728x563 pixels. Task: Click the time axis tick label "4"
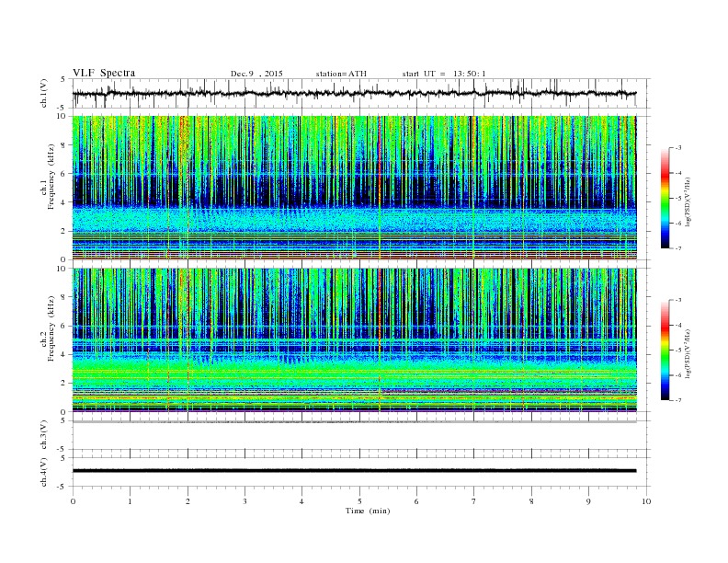point(301,501)
